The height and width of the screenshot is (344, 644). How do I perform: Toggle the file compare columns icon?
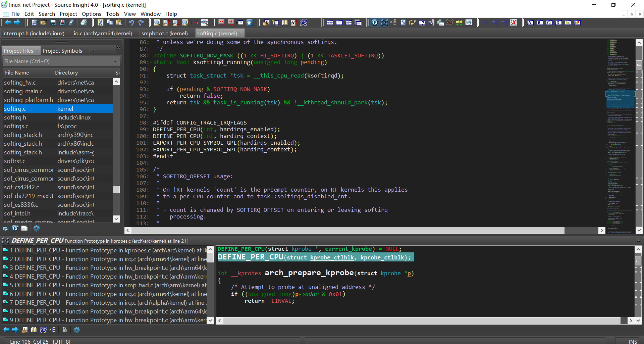469,22
